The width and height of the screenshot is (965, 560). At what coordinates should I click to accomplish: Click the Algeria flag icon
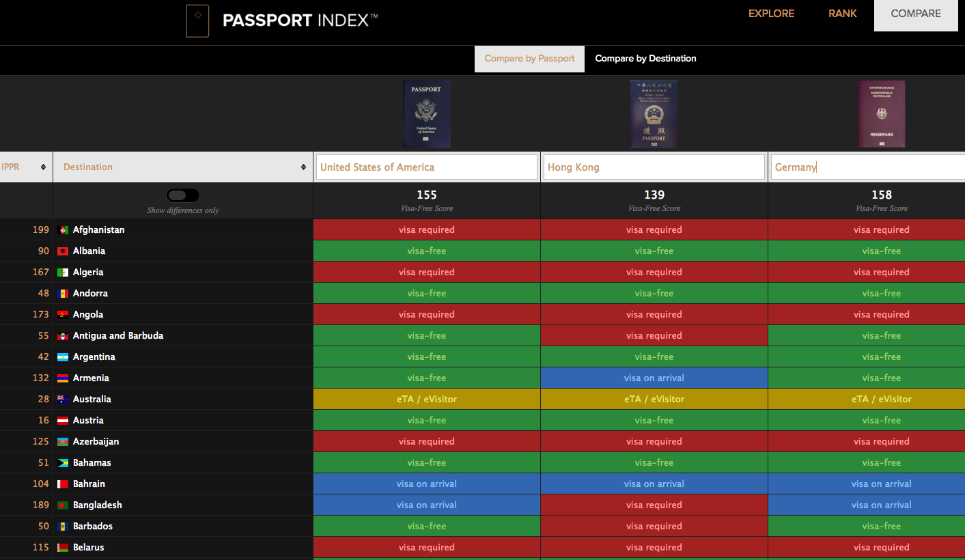(x=63, y=272)
